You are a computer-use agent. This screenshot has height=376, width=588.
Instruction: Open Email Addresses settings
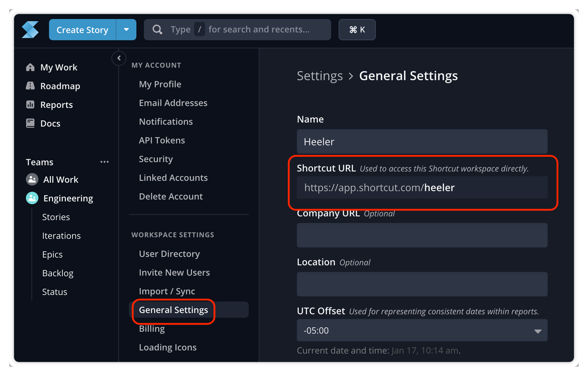(x=173, y=103)
